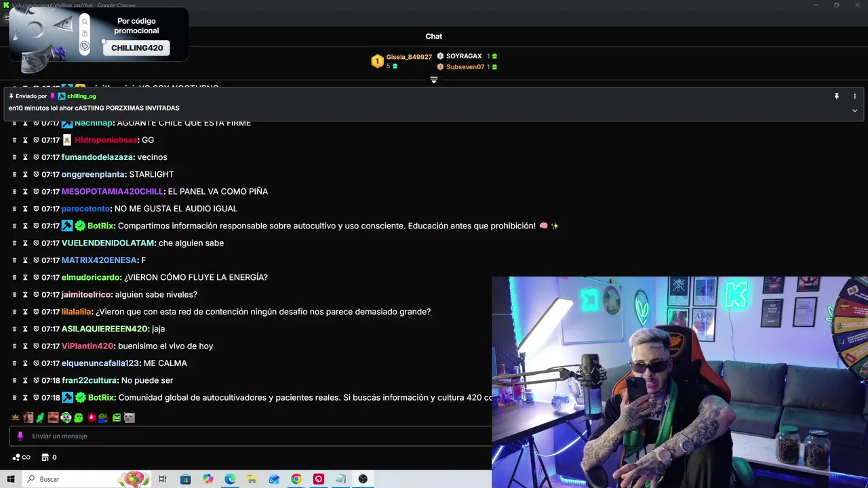Open the shop icon showing 0
Screen dimensions: 868x488
tap(49, 457)
